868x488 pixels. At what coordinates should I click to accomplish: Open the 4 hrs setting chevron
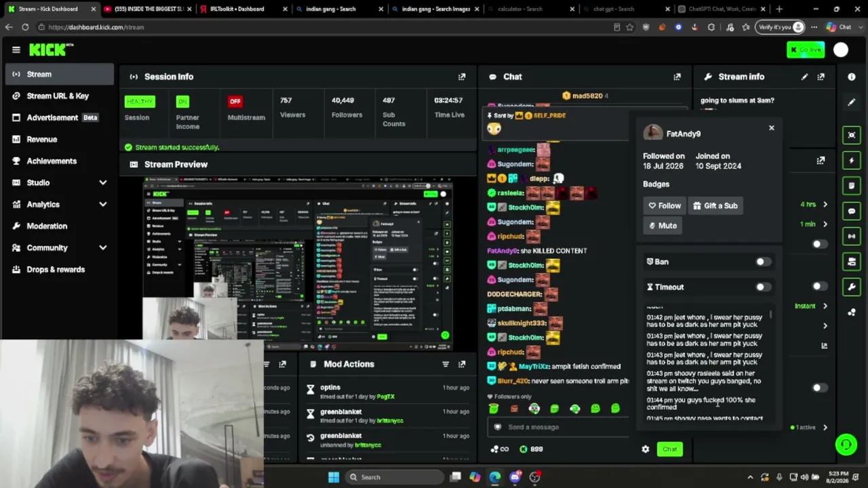[825, 204]
